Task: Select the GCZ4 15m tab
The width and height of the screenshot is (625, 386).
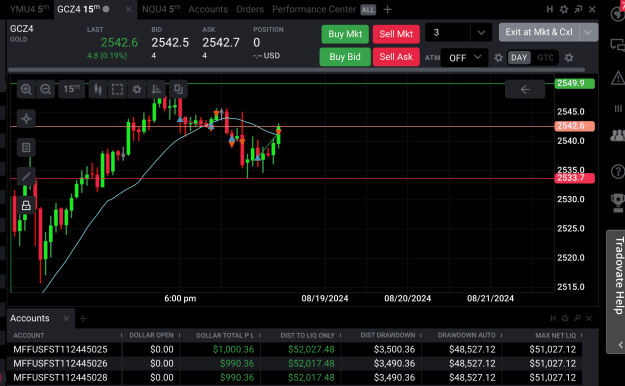Action: point(79,9)
